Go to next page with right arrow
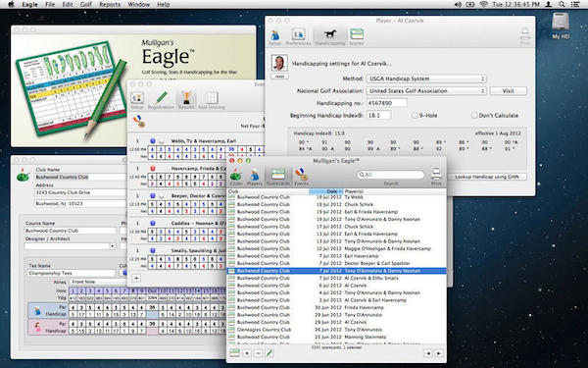The width and height of the screenshot is (588, 368). pos(438,353)
